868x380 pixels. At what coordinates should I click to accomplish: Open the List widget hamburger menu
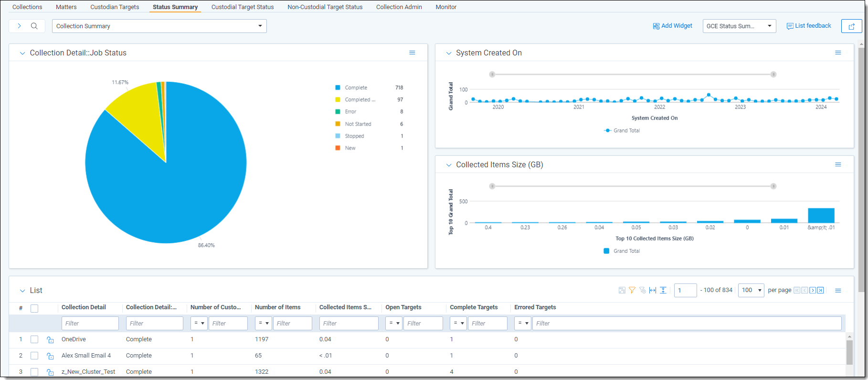[838, 291]
